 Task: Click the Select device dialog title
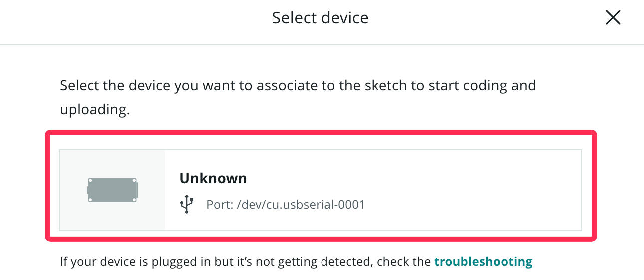[321, 18]
